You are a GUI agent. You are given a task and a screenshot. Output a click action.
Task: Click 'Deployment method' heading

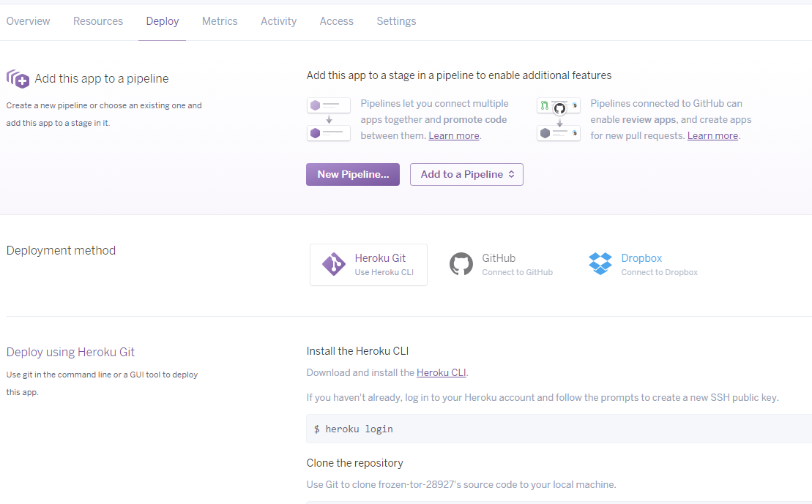point(61,250)
